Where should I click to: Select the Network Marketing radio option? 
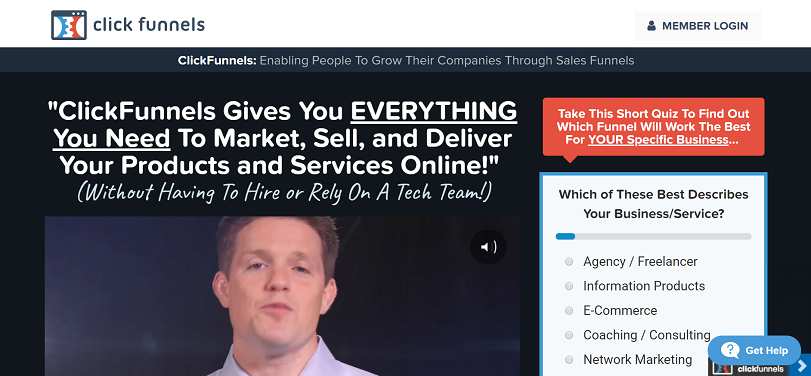[569, 359]
